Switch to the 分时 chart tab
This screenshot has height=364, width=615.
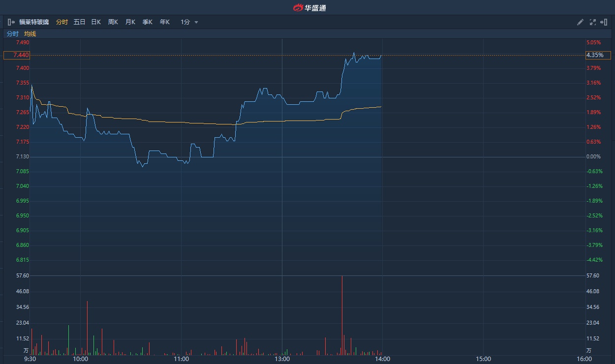[61, 22]
